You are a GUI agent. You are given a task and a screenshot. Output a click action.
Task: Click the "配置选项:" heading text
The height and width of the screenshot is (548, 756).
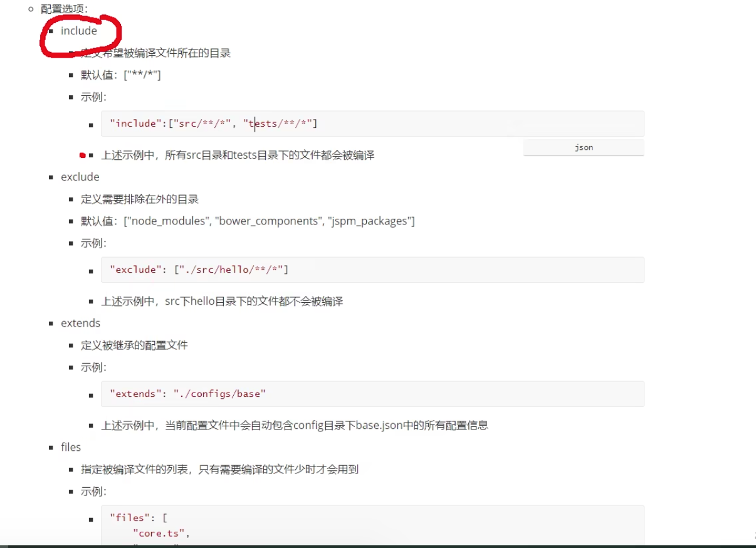point(65,9)
